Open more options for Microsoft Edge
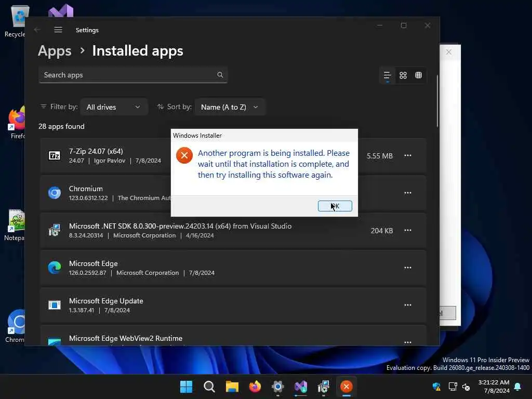532x399 pixels. [407, 268]
